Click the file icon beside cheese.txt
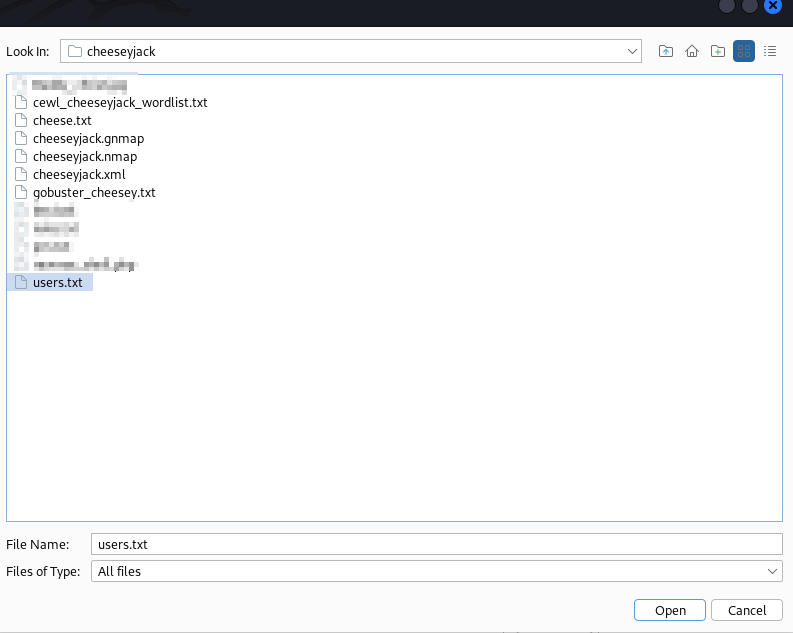 pos(21,120)
